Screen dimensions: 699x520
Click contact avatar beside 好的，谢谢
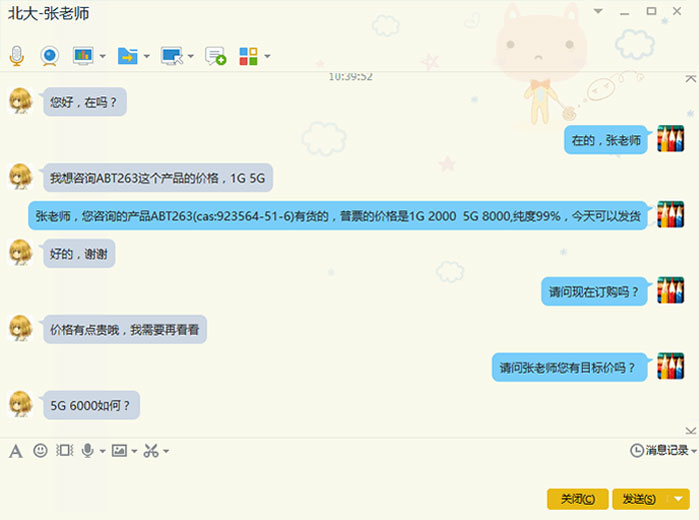pos(21,252)
